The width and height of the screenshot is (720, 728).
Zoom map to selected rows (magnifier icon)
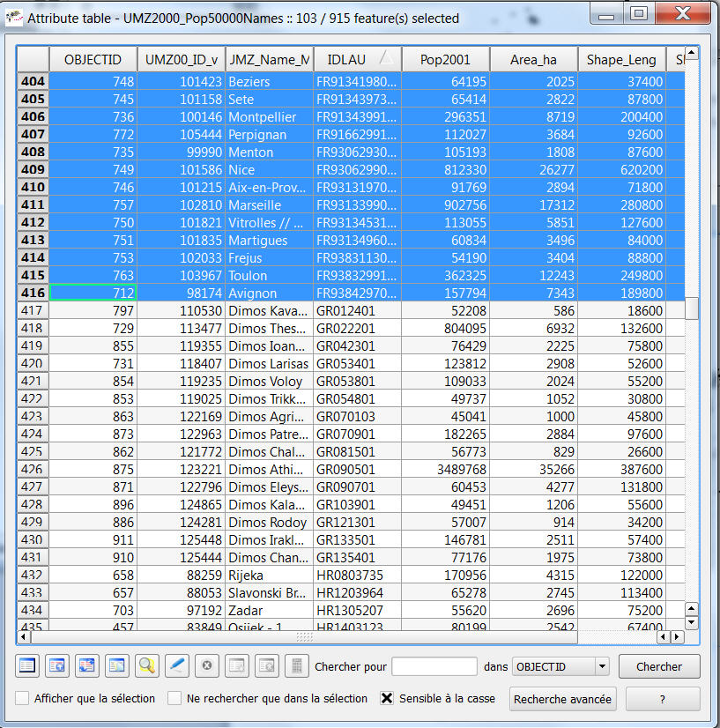click(x=147, y=666)
